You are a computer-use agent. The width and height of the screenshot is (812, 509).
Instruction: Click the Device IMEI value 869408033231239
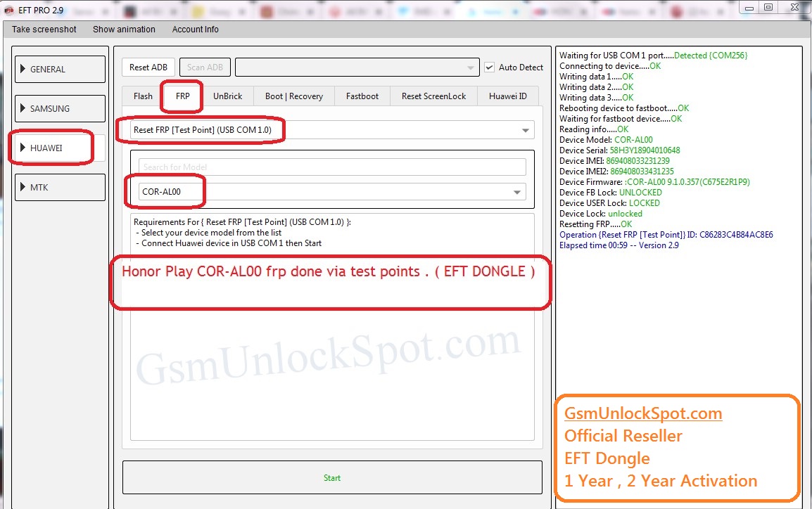click(x=637, y=161)
